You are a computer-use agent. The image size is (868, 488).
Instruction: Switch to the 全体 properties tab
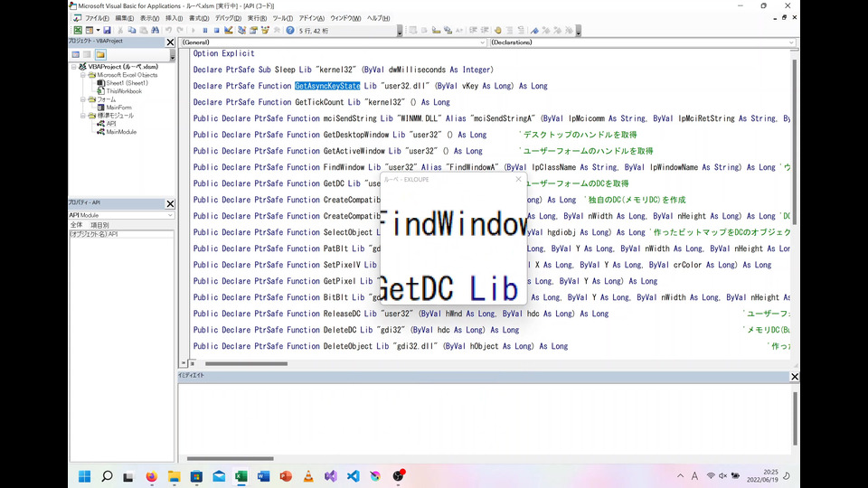coord(76,225)
